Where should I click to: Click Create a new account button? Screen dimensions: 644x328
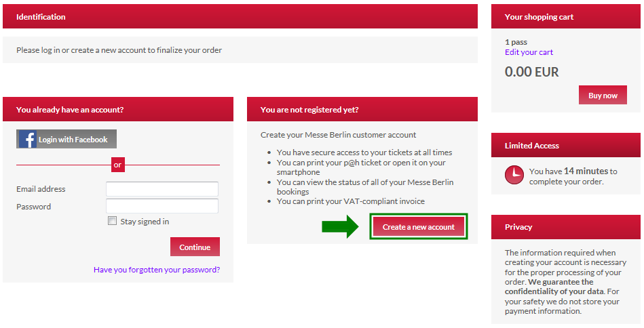[419, 227]
